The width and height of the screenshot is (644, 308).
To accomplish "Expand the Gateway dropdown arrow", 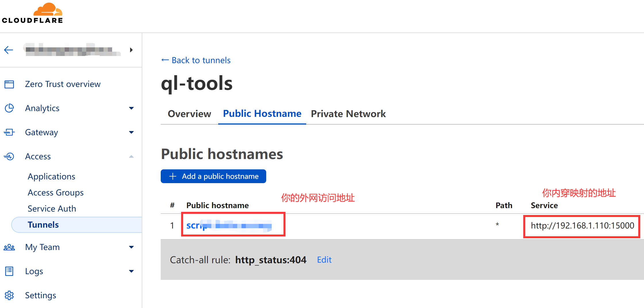I will 131,132.
